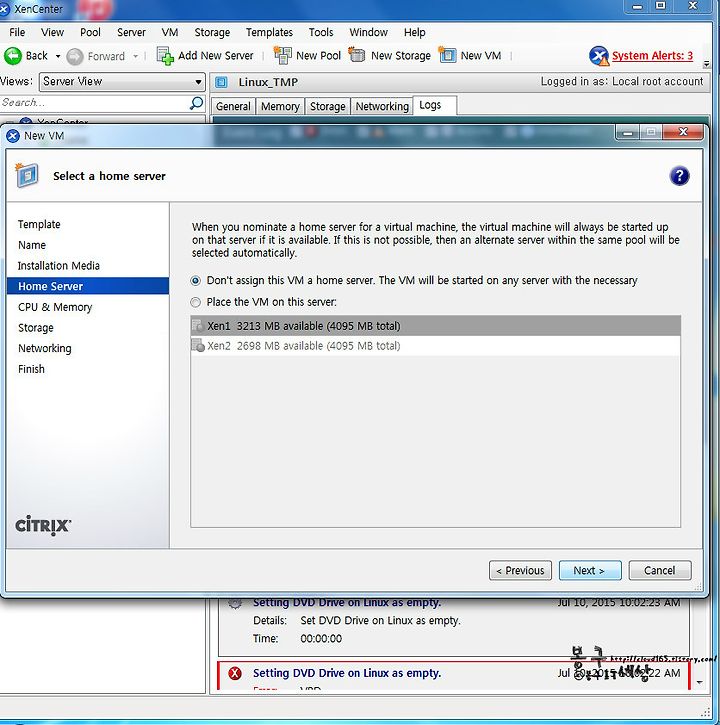Open the Server View dropdown
Image resolution: width=720 pixels, height=725 pixels.
click(x=122, y=82)
